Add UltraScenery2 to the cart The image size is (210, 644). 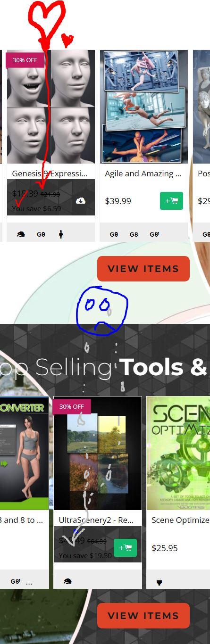point(125,548)
